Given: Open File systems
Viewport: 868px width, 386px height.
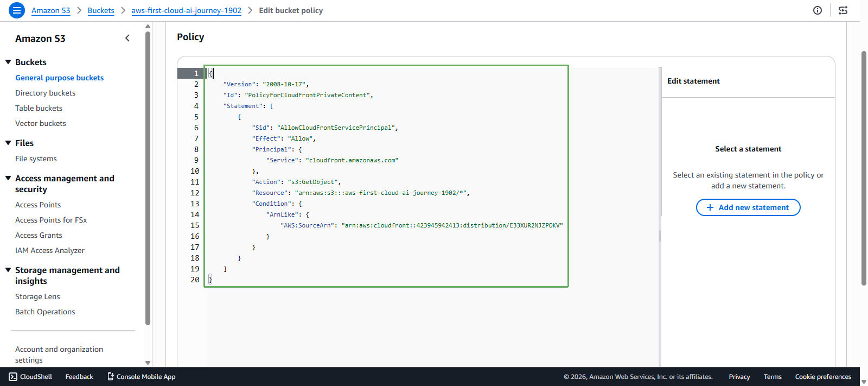Looking at the screenshot, I should [36, 159].
